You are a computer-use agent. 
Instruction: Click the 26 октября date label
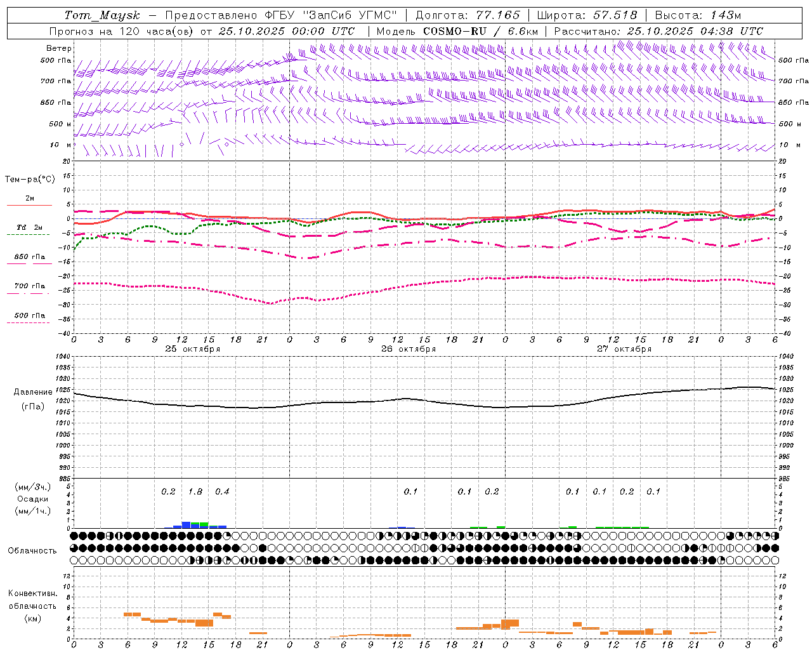tap(409, 349)
